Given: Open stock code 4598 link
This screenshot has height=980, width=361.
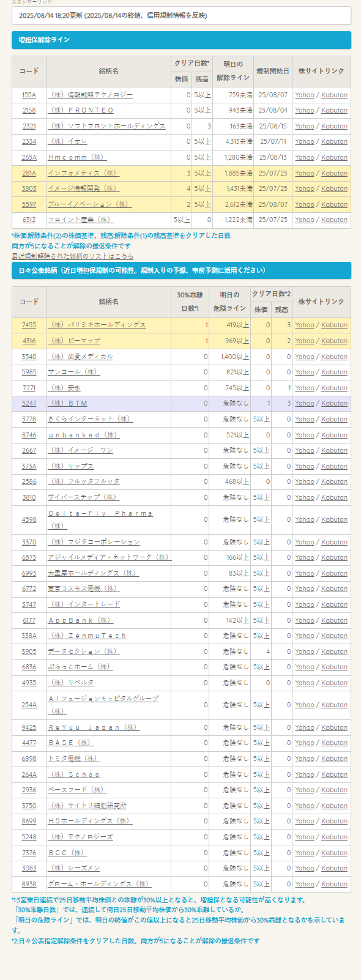Looking at the screenshot, I should point(29,520).
